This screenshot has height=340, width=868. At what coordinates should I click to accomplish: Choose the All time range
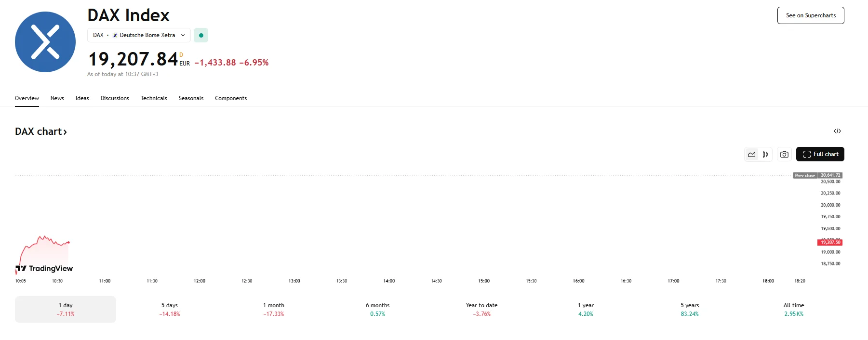(x=794, y=309)
